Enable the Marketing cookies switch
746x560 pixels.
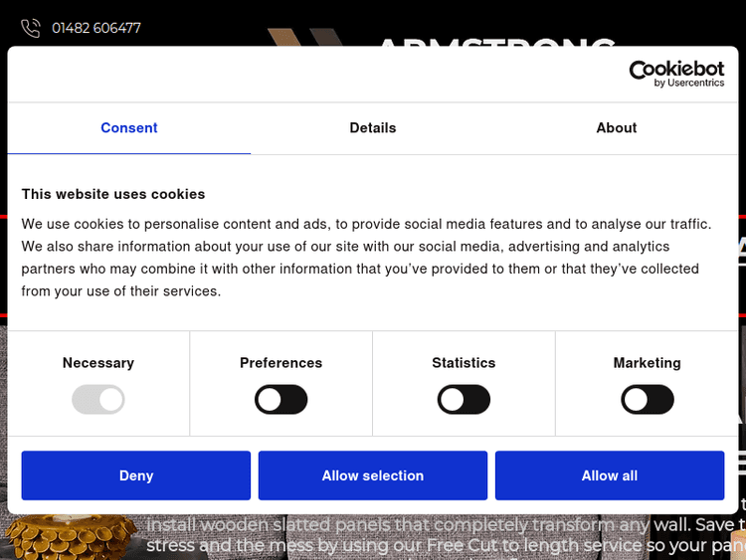click(x=648, y=400)
